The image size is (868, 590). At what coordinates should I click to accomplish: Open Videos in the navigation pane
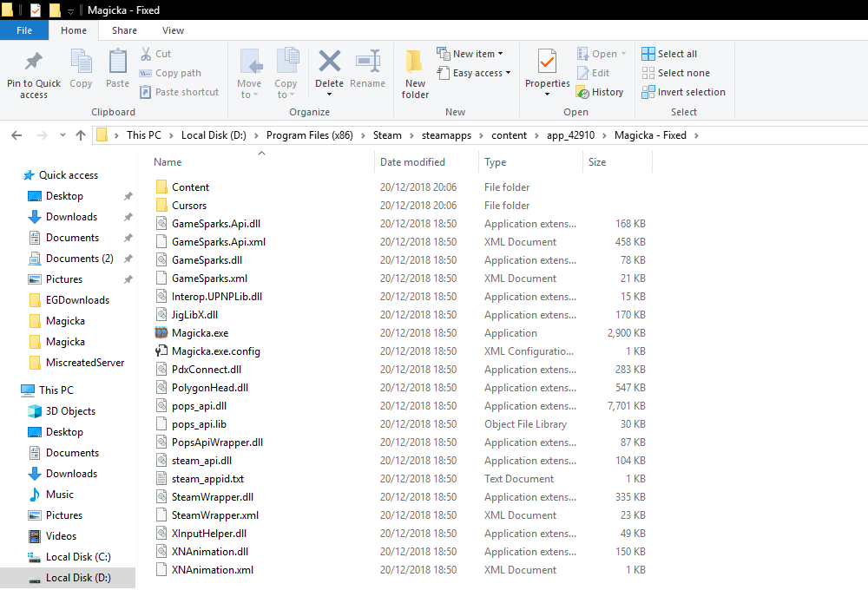coord(61,535)
